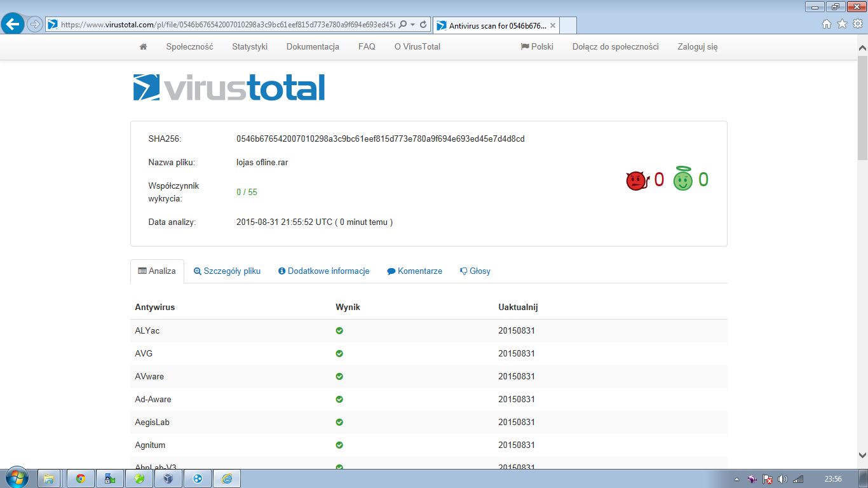This screenshot has height=488, width=868.
Task: Launch Google Chrome from the taskbar
Action: (81, 478)
